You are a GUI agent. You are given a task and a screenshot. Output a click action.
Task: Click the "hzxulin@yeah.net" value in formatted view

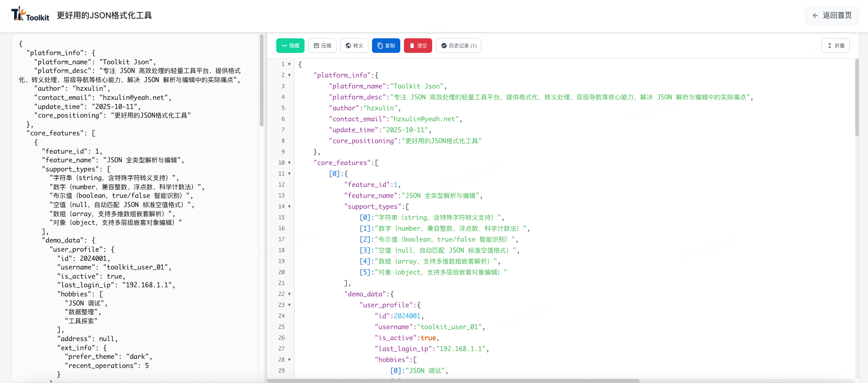tap(424, 119)
